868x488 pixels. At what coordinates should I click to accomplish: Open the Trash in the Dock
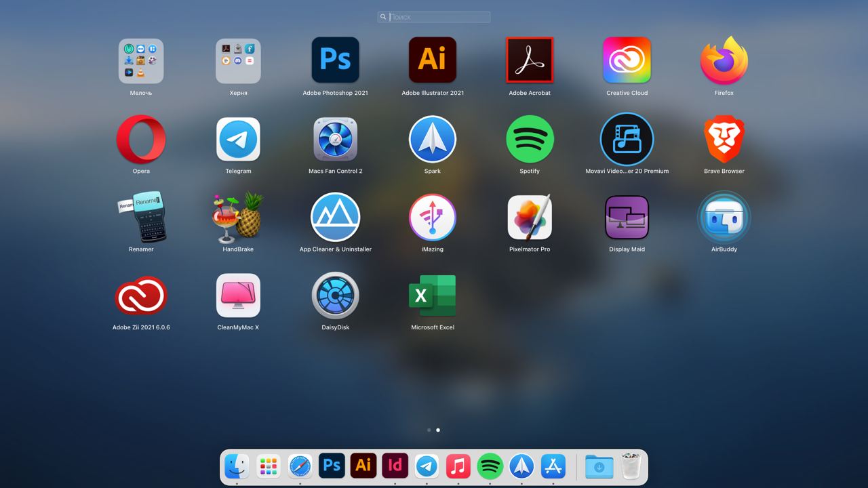tap(631, 466)
